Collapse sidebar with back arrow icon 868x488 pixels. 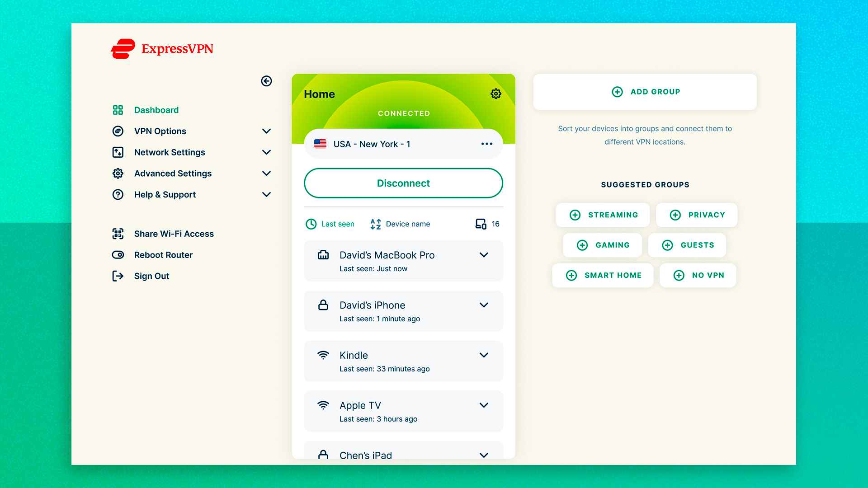pos(266,81)
